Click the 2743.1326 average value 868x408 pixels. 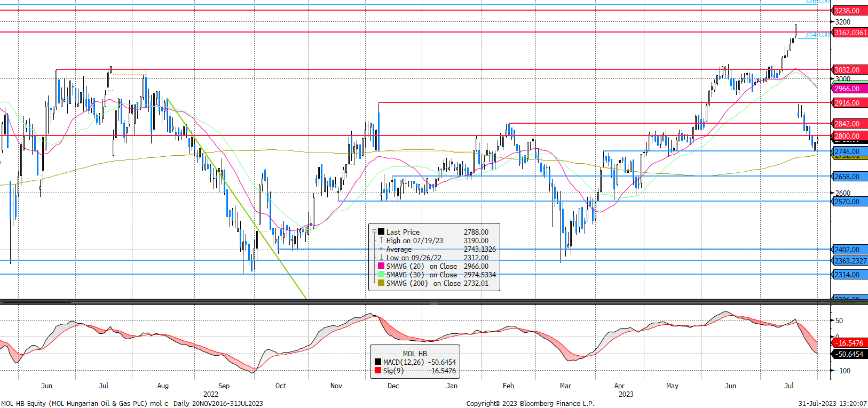tap(480, 249)
